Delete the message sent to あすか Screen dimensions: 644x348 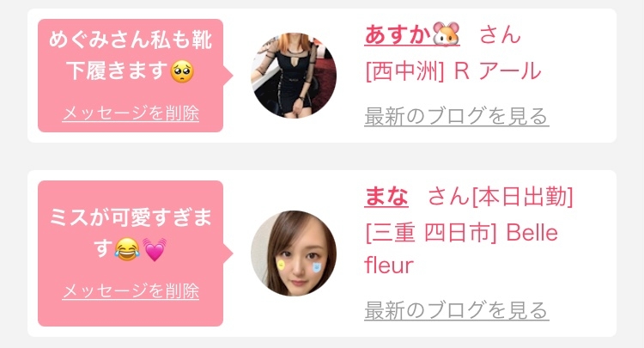[x=131, y=113]
